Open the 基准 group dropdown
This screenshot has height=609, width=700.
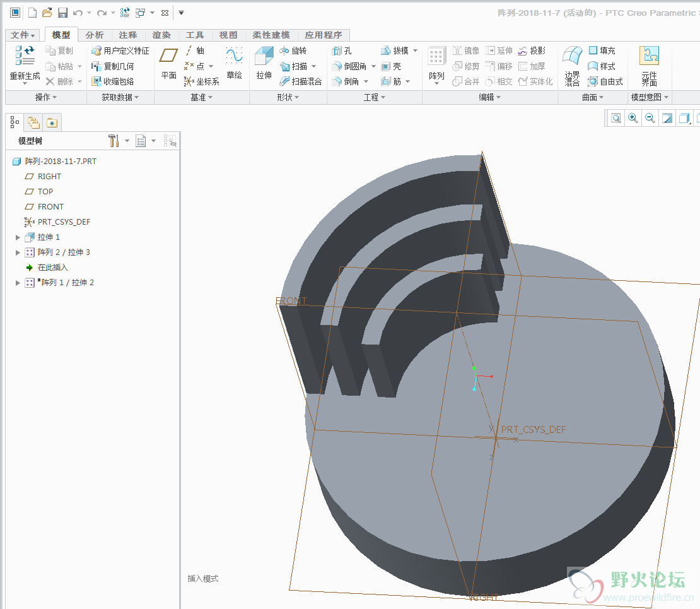(201, 97)
